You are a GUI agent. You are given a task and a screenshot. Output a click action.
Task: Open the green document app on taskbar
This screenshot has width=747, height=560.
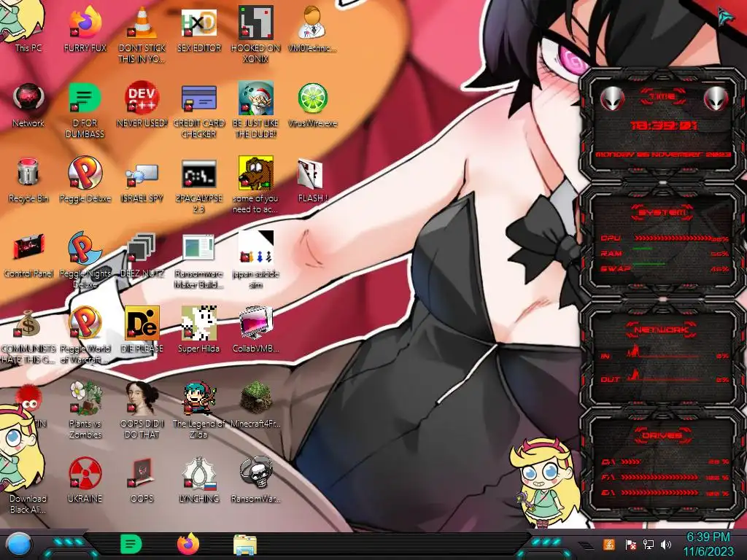[x=131, y=544]
